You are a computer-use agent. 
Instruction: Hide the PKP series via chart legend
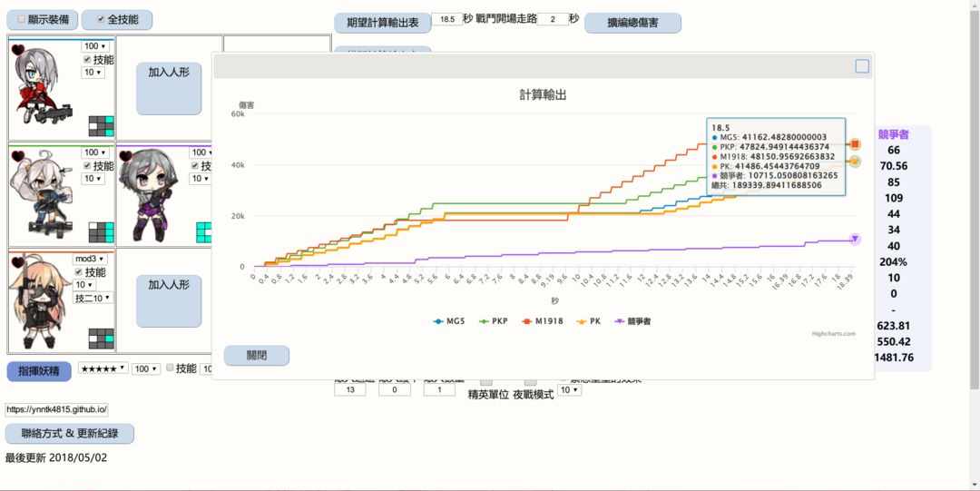click(493, 321)
